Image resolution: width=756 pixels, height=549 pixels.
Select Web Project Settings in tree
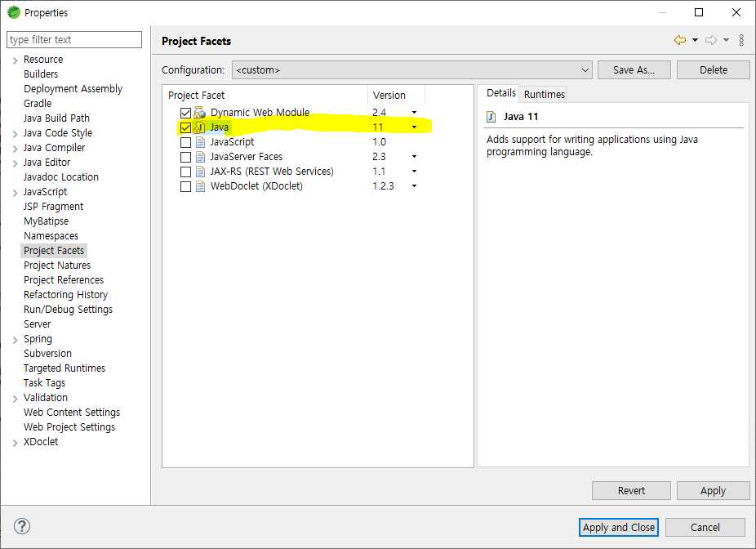click(69, 427)
